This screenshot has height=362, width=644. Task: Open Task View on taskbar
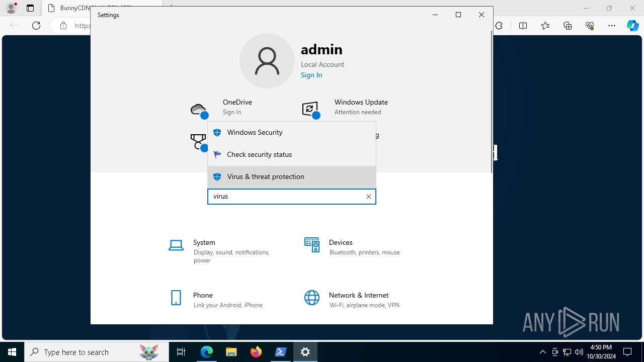pyautogui.click(x=181, y=352)
